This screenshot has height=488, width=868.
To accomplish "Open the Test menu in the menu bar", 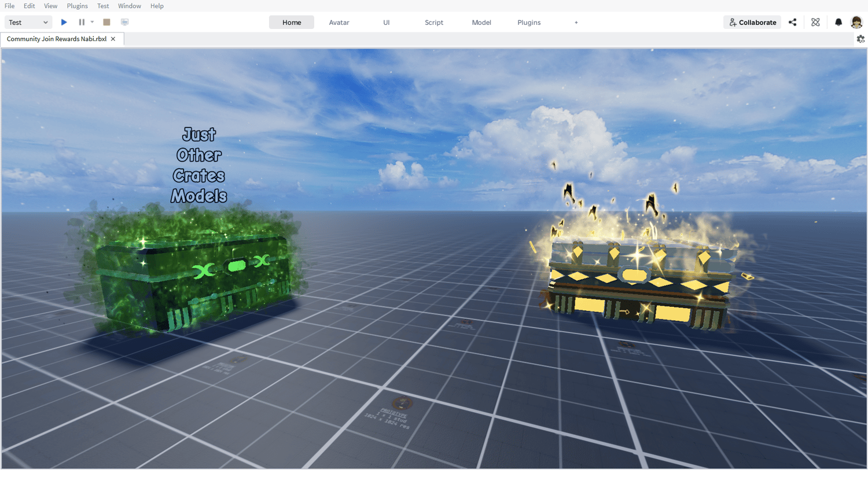I will coord(103,6).
